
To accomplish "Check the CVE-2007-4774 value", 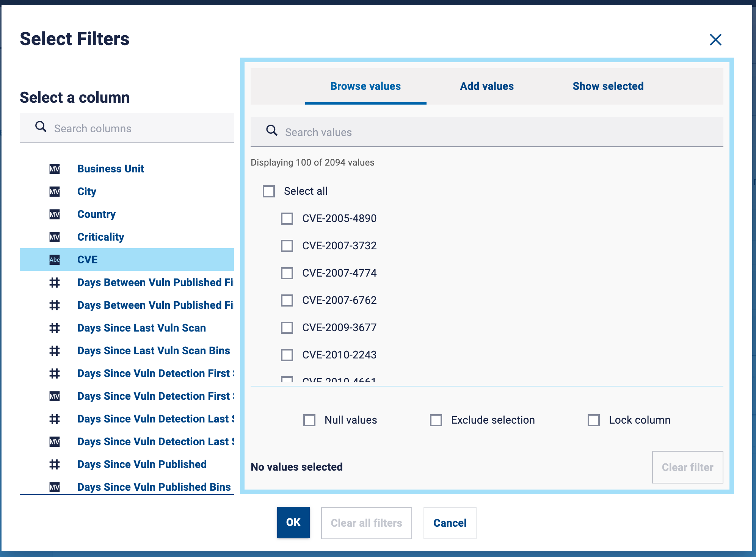I will pyautogui.click(x=287, y=273).
